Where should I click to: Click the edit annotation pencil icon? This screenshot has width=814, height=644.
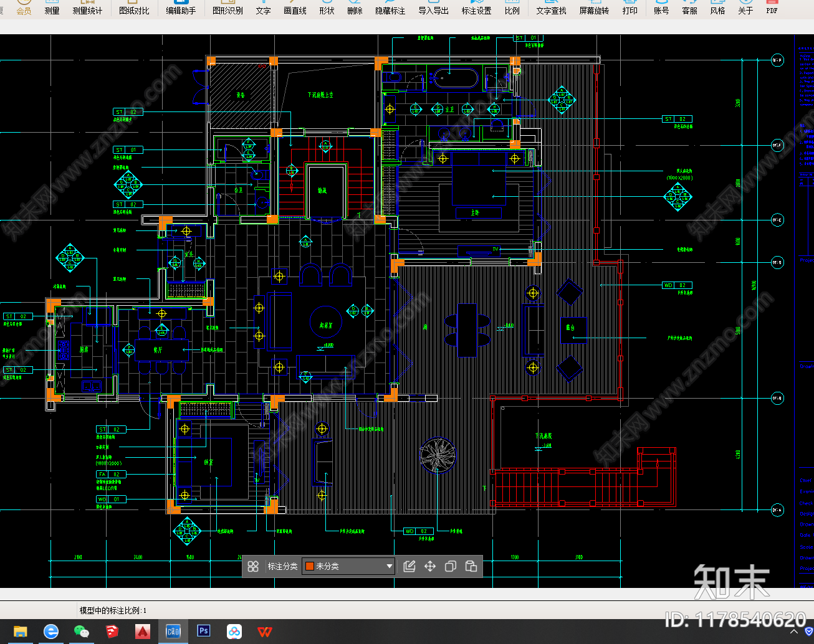tap(409, 566)
